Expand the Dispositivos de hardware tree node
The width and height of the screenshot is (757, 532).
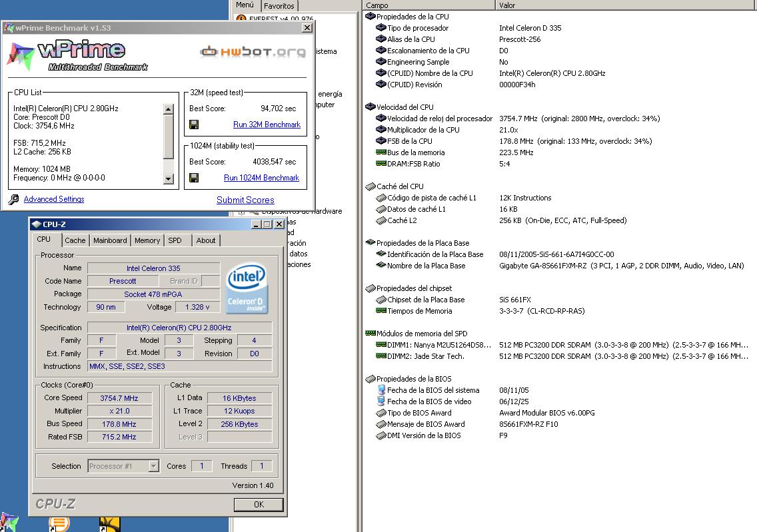point(241,212)
